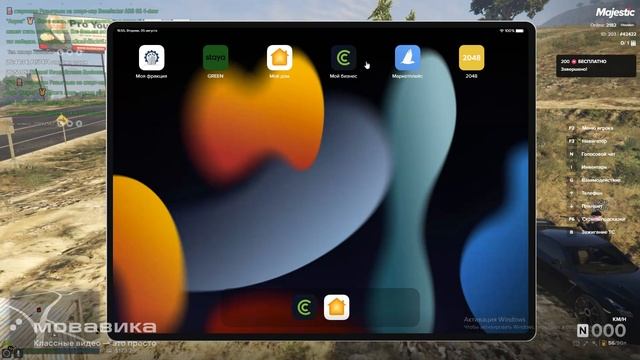
Task: Click the Голосовой чат hint row
Action: [592, 154]
